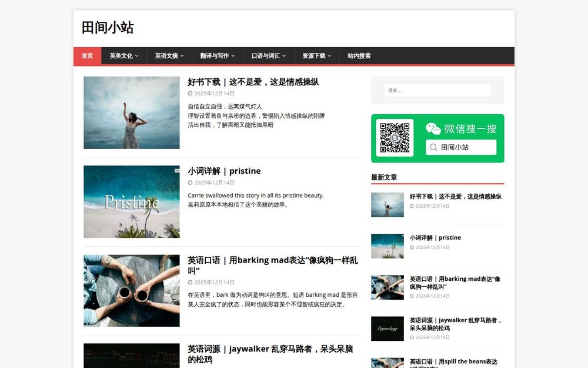
Task: Open sidebar link 英语词源｜jaywalker
Action: point(456,324)
